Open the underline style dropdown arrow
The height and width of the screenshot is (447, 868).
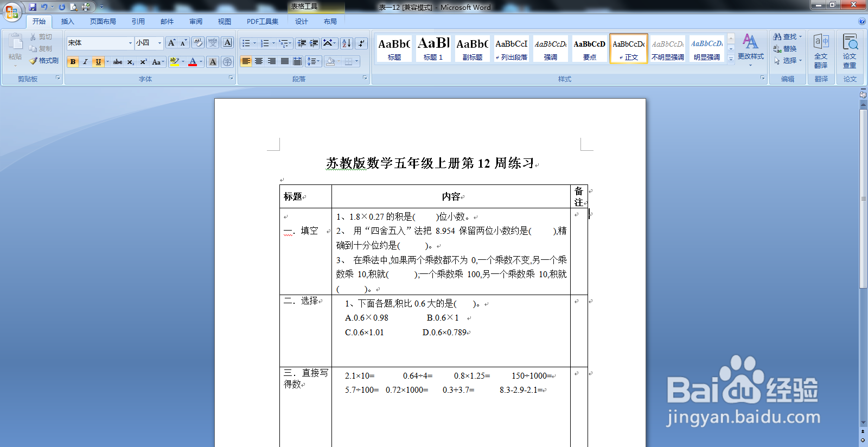pyautogui.click(x=107, y=62)
